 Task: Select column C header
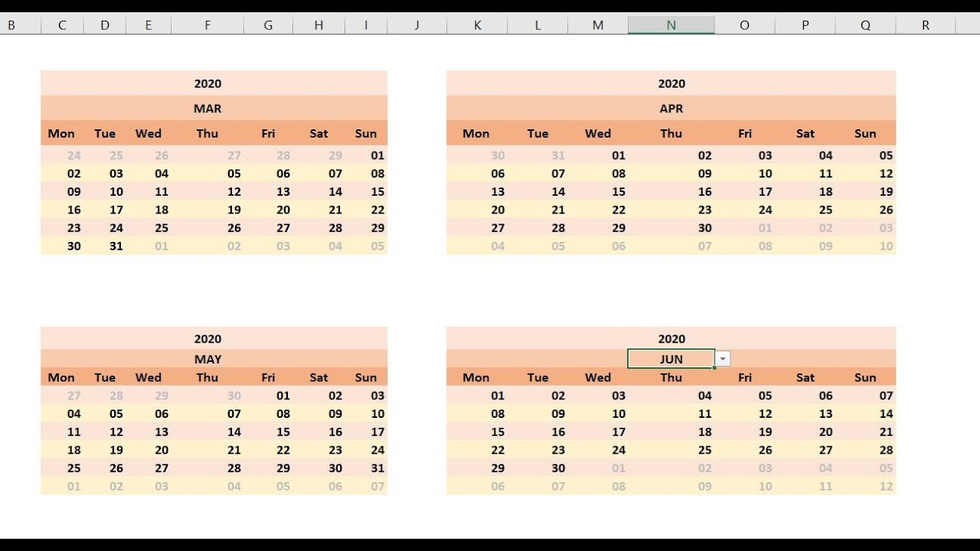click(x=62, y=25)
